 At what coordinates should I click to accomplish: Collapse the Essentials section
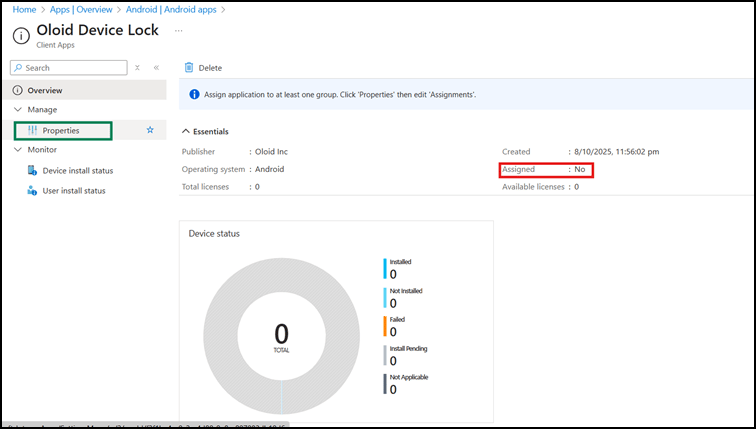[186, 131]
